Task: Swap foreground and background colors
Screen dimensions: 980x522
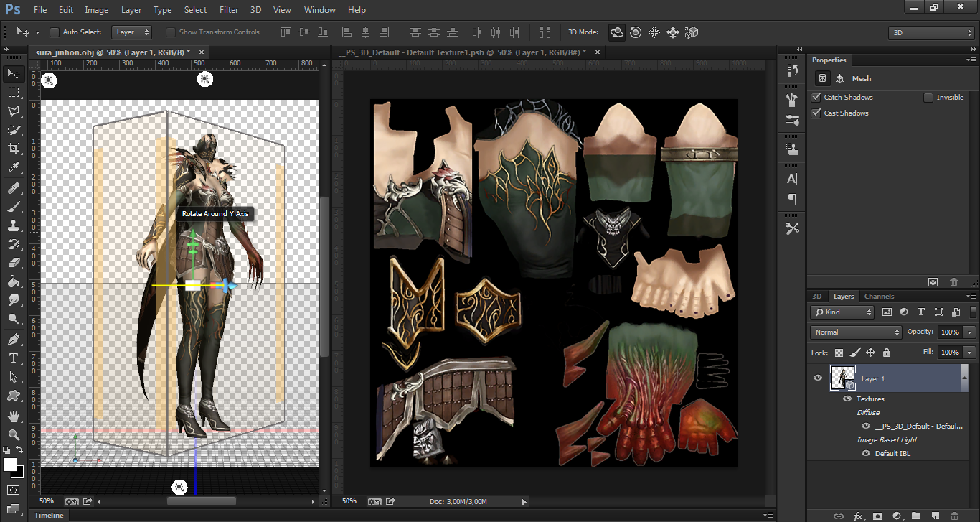Action: (x=19, y=449)
